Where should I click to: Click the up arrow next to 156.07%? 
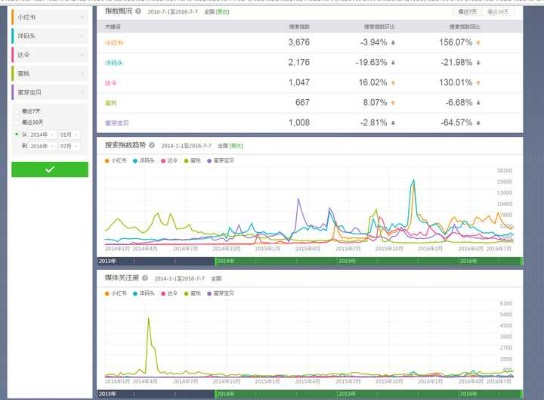click(x=478, y=43)
